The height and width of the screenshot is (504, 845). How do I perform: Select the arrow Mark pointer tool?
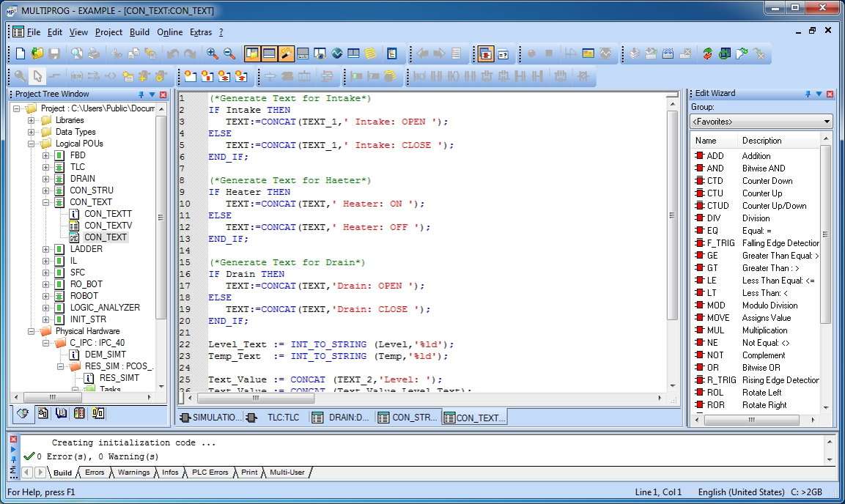point(37,75)
